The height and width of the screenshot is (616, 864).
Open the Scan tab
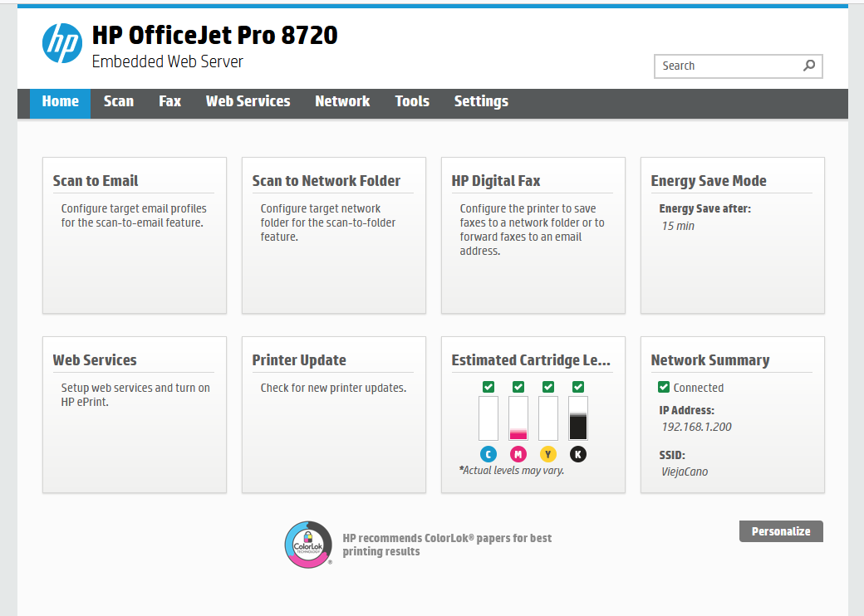pos(118,102)
